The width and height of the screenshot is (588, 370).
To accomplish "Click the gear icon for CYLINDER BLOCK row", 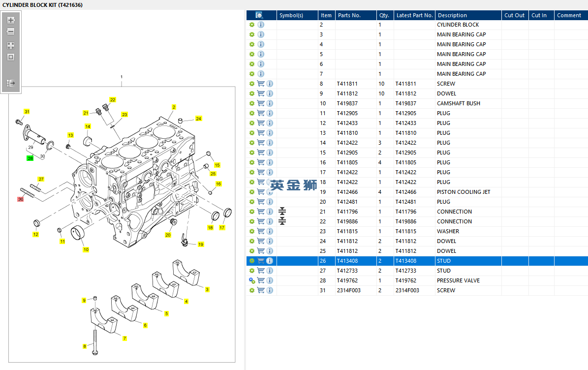I will click(x=252, y=25).
